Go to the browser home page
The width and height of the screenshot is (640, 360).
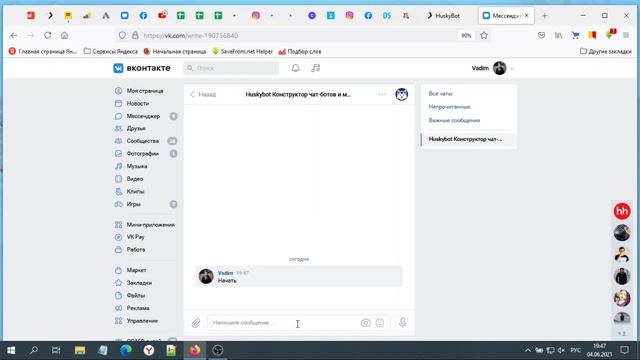click(64, 36)
